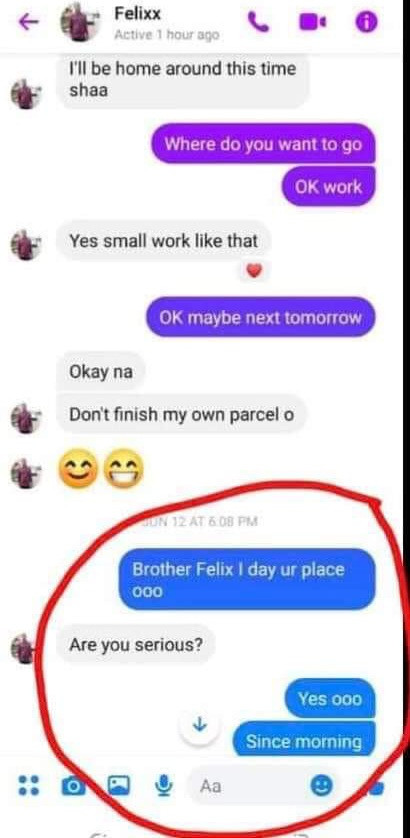Tap the 'Since morning' message bubble
The width and height of the screenshot is (410, 838).
click(304, 741)
